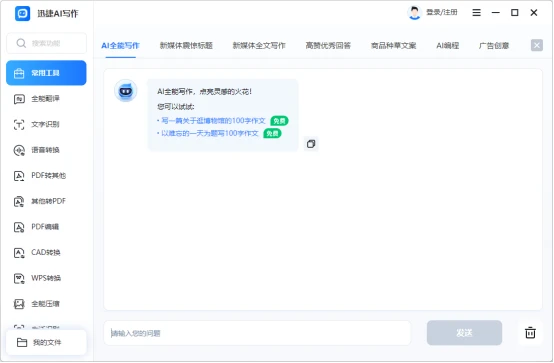
Task: Select the 常用工具 sidebar button
Action: (x=46, y=73)
